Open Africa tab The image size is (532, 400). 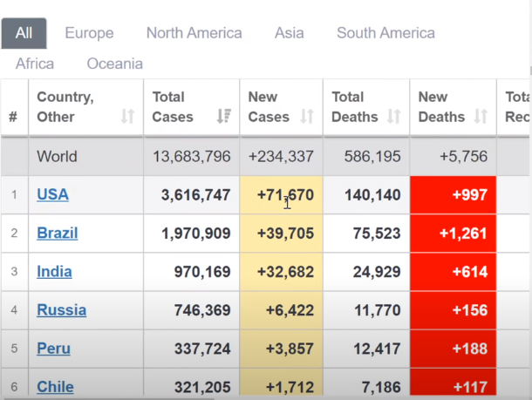[x=35, y=64]
